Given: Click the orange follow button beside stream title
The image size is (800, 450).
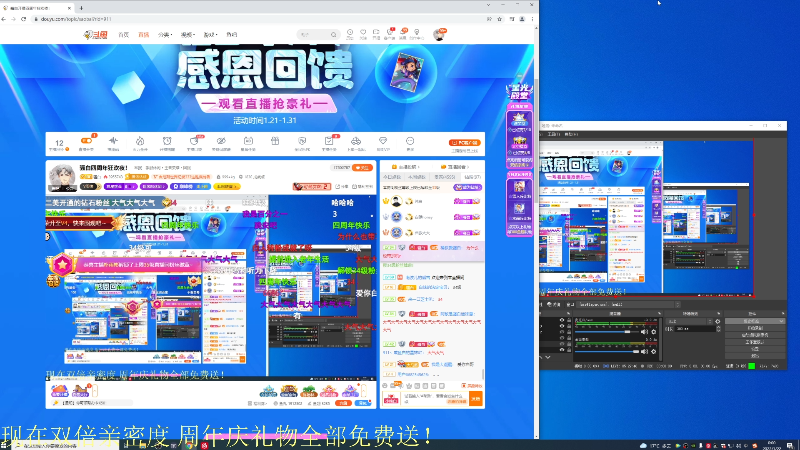Looking at the screenshot, I should [363, 168].
